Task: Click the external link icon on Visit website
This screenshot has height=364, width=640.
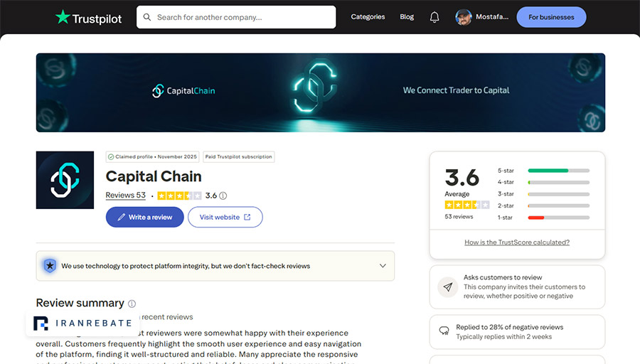Action: click(247, 217)
